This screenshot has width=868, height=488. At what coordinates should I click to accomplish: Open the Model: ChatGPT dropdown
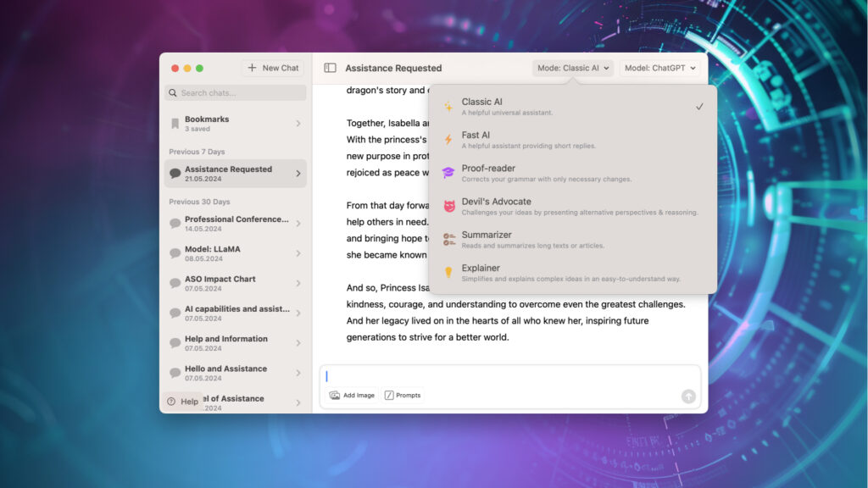(x=659, y=68)
